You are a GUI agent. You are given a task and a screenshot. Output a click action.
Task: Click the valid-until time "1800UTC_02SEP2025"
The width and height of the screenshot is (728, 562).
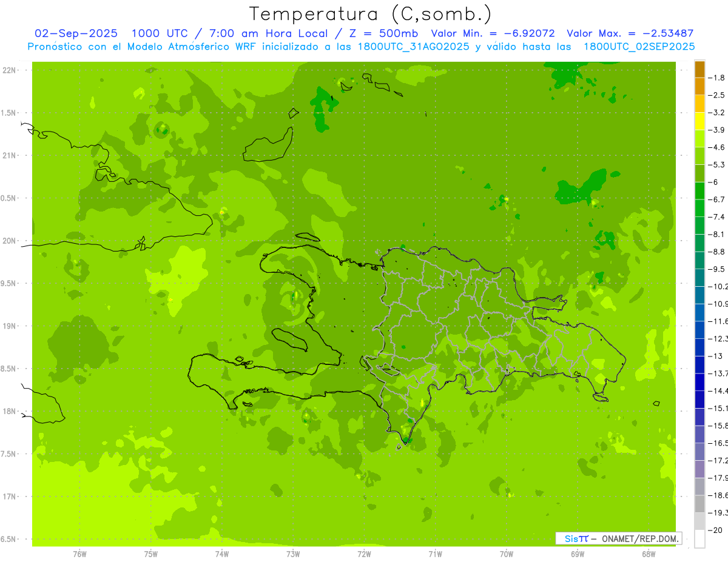639,46
